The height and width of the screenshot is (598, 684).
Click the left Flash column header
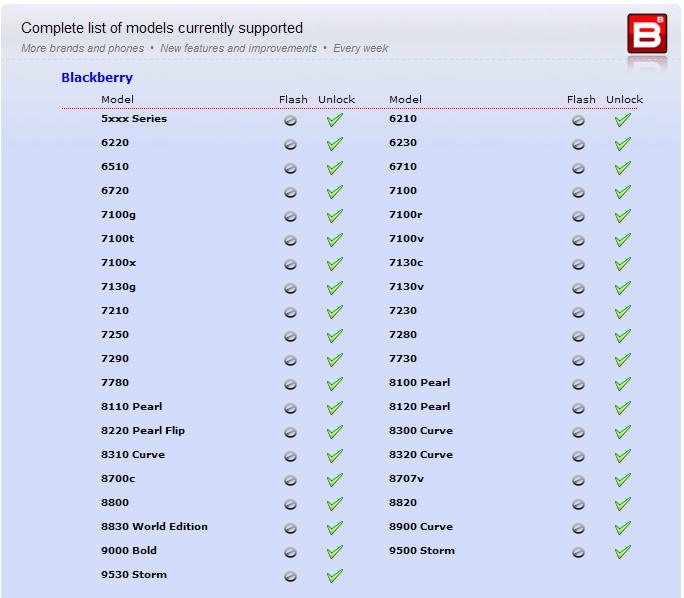[293, 99]
